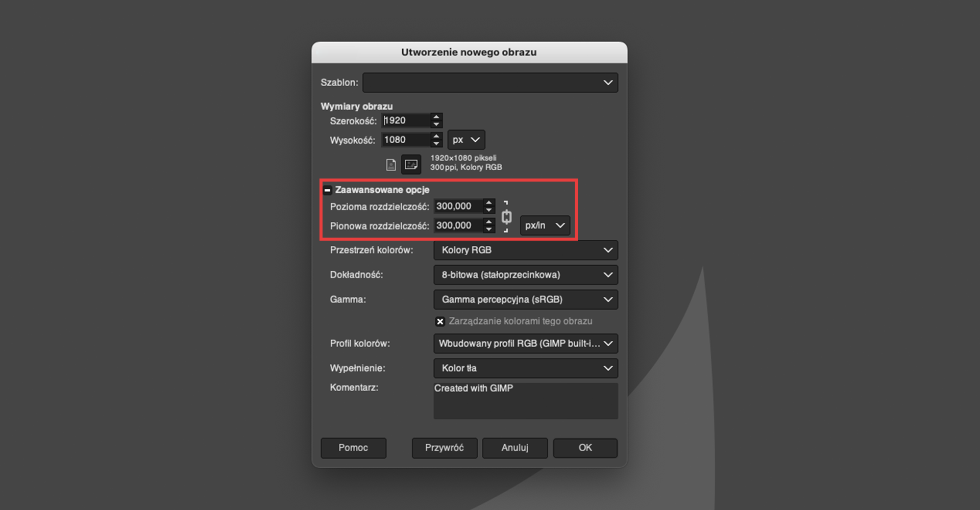This screenshot has height=510, width=980.
Task: Toggle Zarządzanie kolorami tego obrazu checkbox
Action: pos(440,321)
